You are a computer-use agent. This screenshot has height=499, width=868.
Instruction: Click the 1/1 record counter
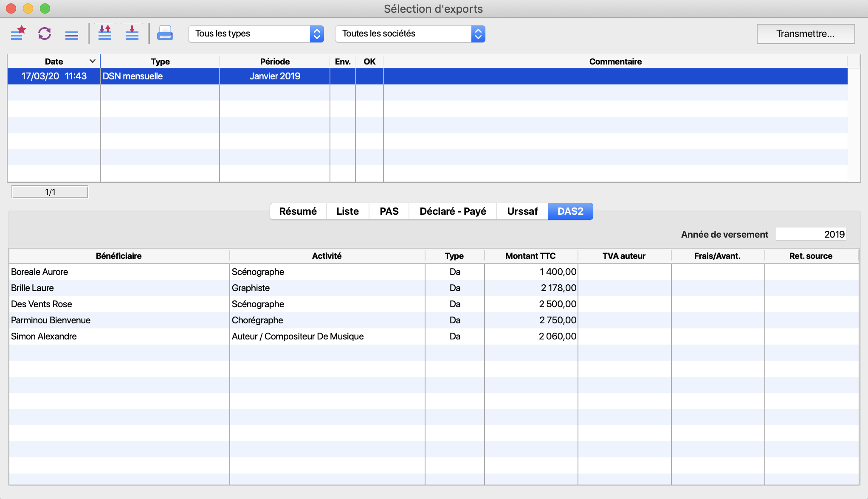(50, 192)
